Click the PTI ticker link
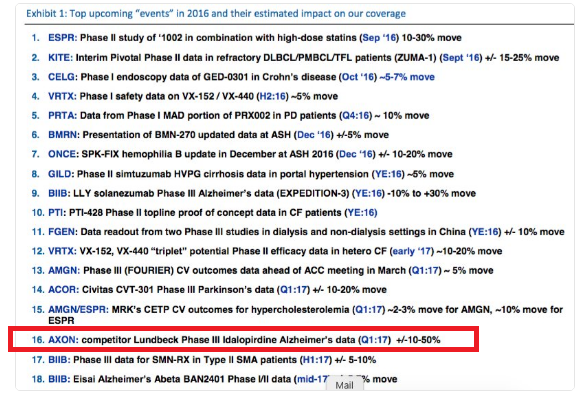The image size is (585, 406). point(57,213)
